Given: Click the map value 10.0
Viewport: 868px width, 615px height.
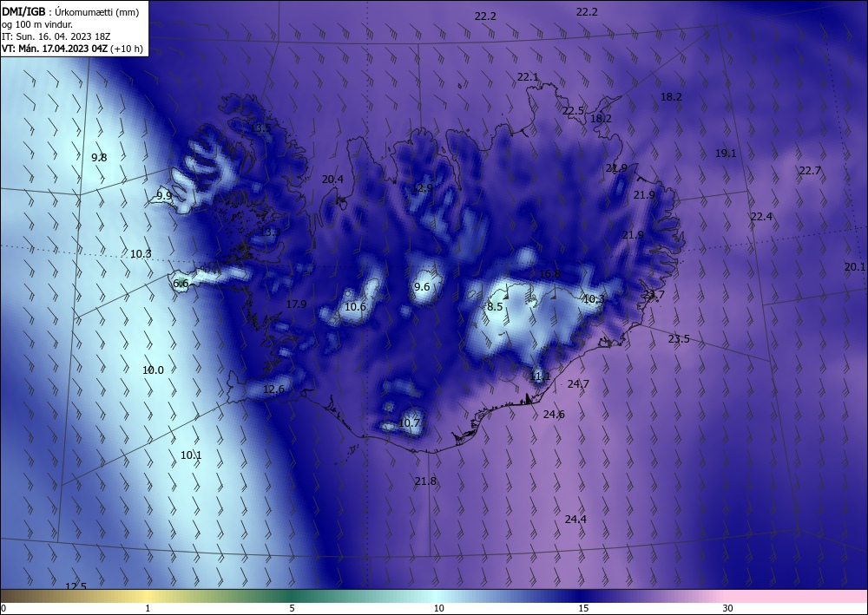Looking at the screenshot, I should [x=153, y=370].
